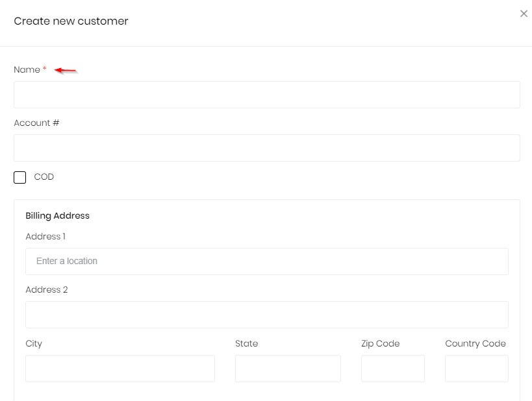Click the Name field label
The width and height of the screenshot is (532, 401).
point(27,69)
